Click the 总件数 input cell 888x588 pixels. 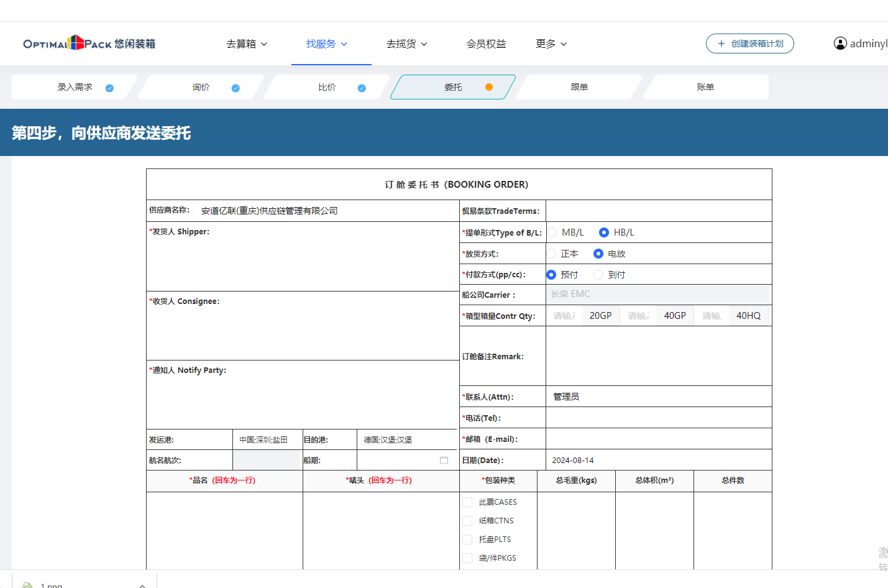(733, 531)
